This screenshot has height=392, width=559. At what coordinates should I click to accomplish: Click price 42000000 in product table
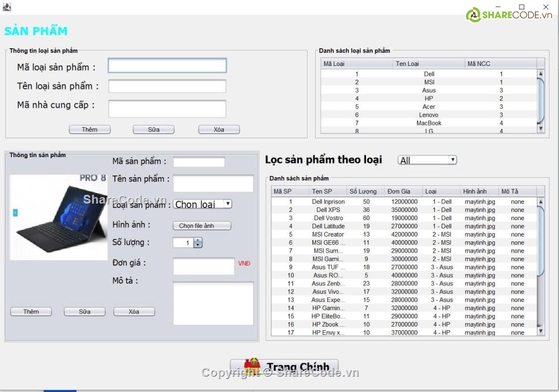coord(404,234)
